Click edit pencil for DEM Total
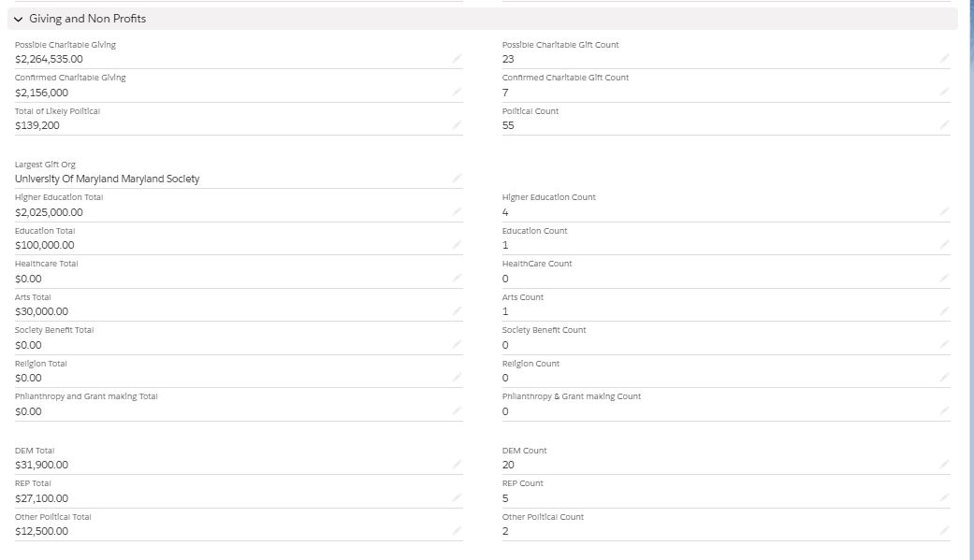974x560 pixels. [x=457, y=465]
